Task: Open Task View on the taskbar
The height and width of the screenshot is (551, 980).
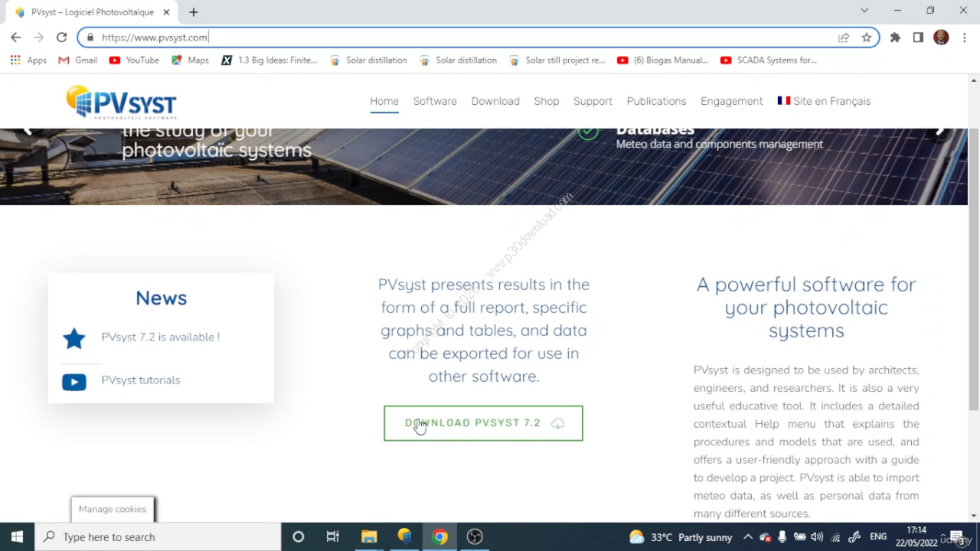Action: coord(333,536)
